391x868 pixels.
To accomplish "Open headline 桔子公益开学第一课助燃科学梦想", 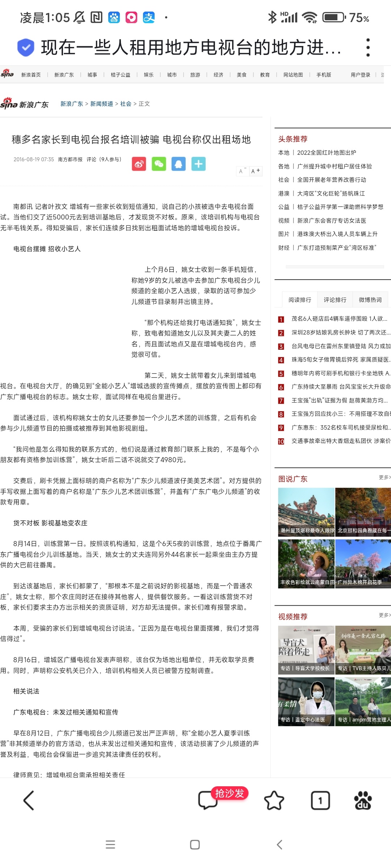I will [x=340, y=207].
